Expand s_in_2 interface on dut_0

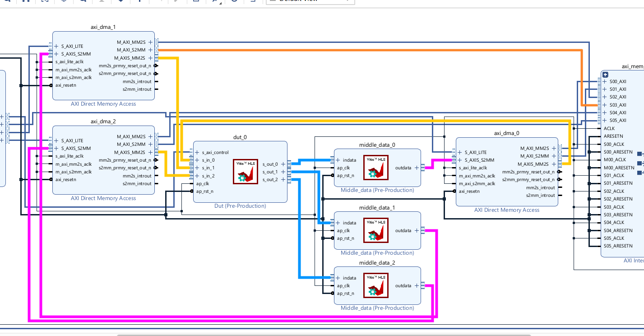[x=197, y=176]
